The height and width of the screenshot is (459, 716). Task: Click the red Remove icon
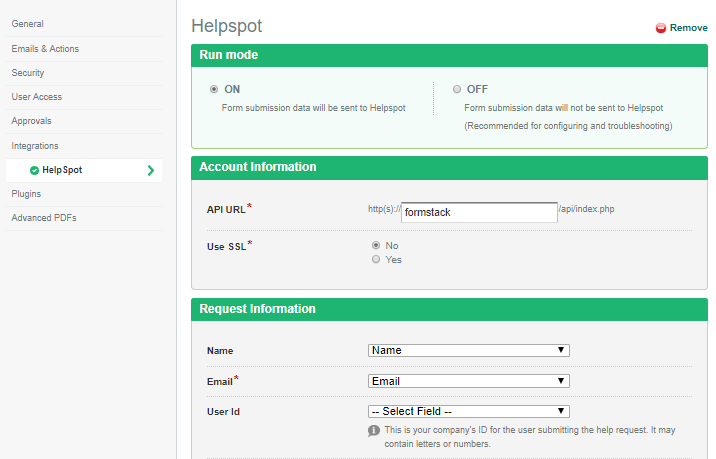pyautogui.click(x=661, y=28)
